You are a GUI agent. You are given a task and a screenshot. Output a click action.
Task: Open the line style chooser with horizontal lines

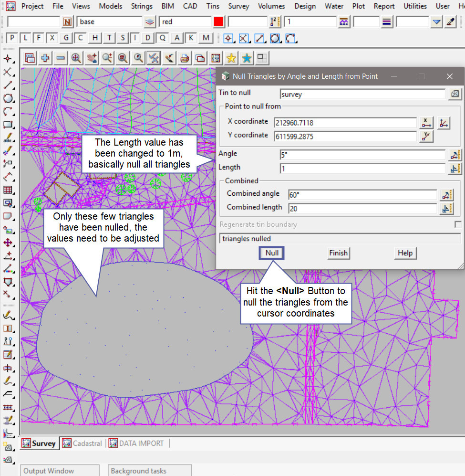pos(387,22)
